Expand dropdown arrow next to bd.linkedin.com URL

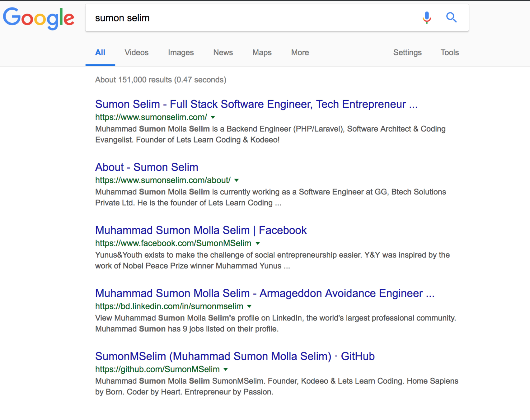[249, 306]
